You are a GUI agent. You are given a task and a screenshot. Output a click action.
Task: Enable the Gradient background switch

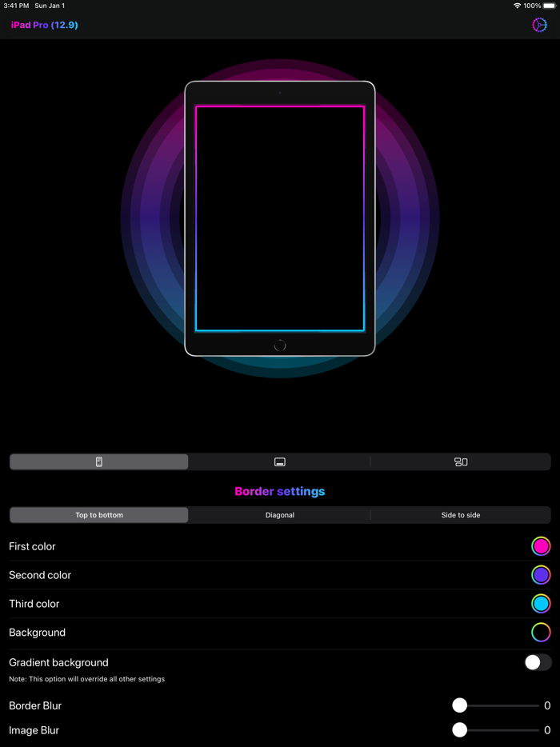coord(538,662)
